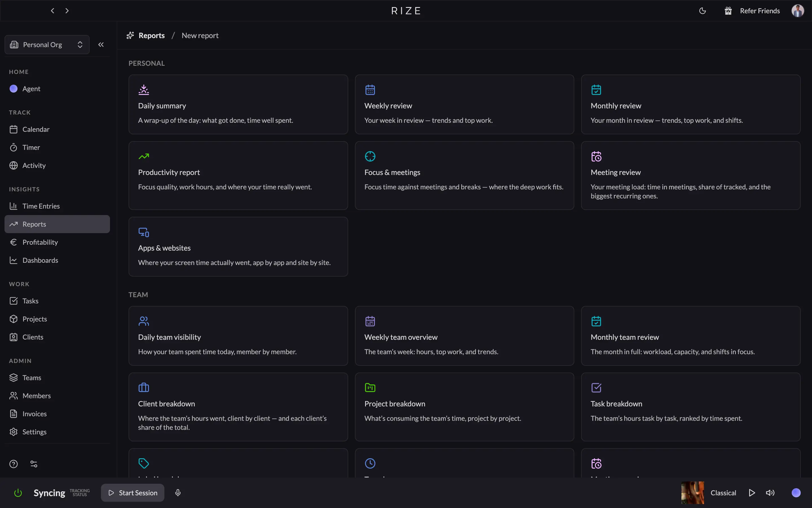
Task: Open the preferences sliders icon
Action: point(34,464)
